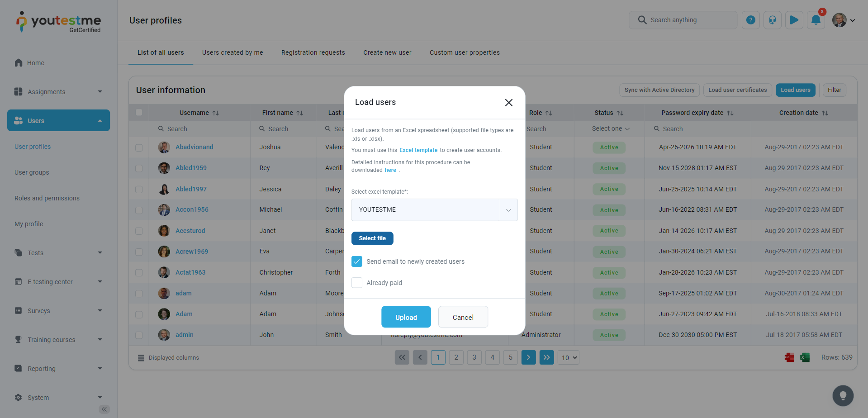Click the lightbulb hint icon
The height and width of the screenshot is (418, 868).
(x=843, y=396)
